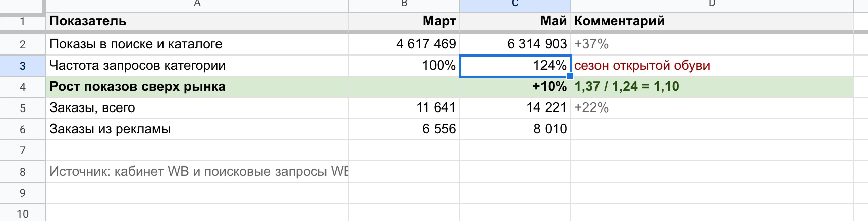Screen dimensions: 868x221
Task: Click the selected 124% cell
Action: (x=515, y=66)
